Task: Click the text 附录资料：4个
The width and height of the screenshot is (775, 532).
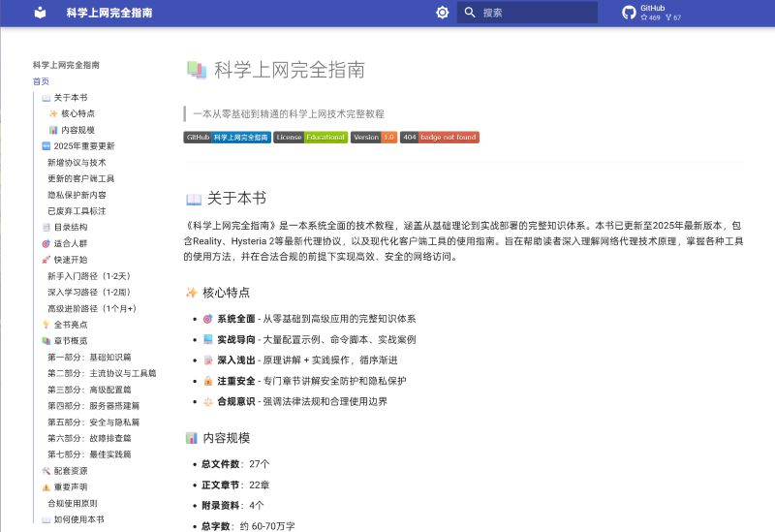Action: 232,505
